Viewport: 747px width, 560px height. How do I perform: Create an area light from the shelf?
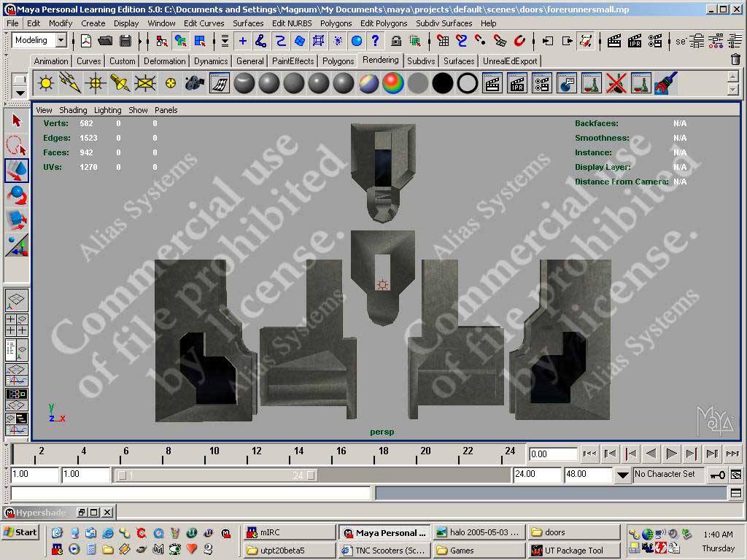[145, 83]
